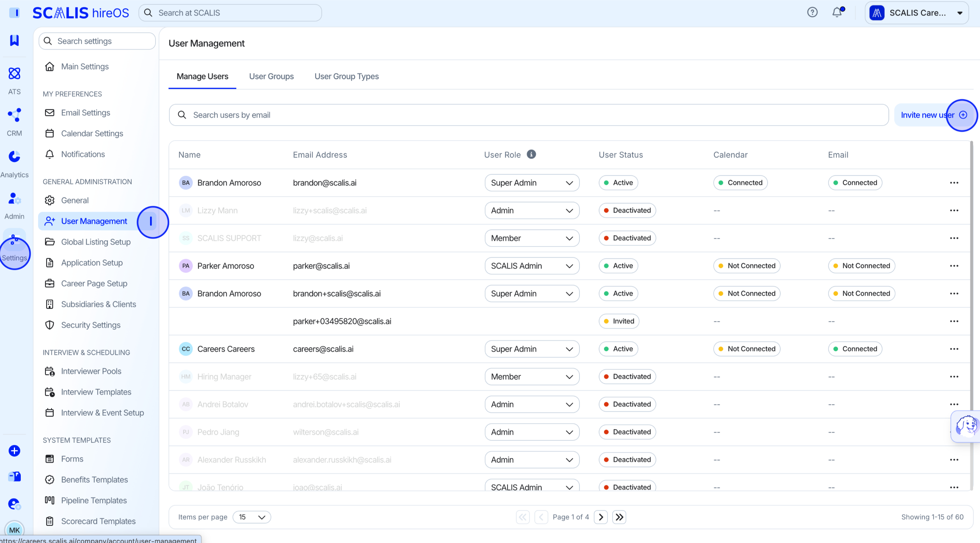
Task: Open Email Settings menu item
Action: [x=85, y=113]
